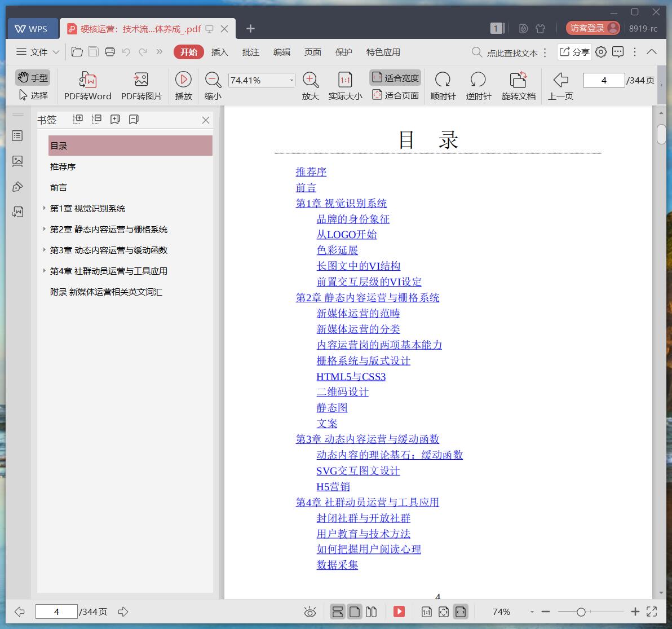
Task: Open file with the folder icon
Action: coord(77,52)
